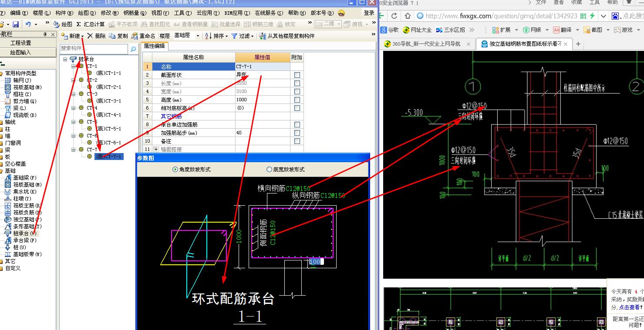644x330 pixels.
Task: Collapse the CT-7 tree node
Action: [x=74, y=150]
